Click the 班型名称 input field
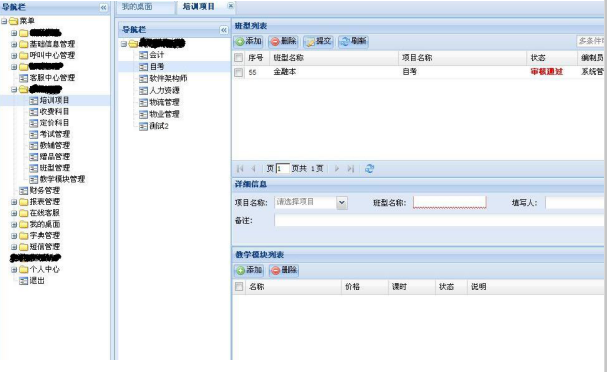The width and height of the screenshot is (607, 372). click(x=449, y=202)
